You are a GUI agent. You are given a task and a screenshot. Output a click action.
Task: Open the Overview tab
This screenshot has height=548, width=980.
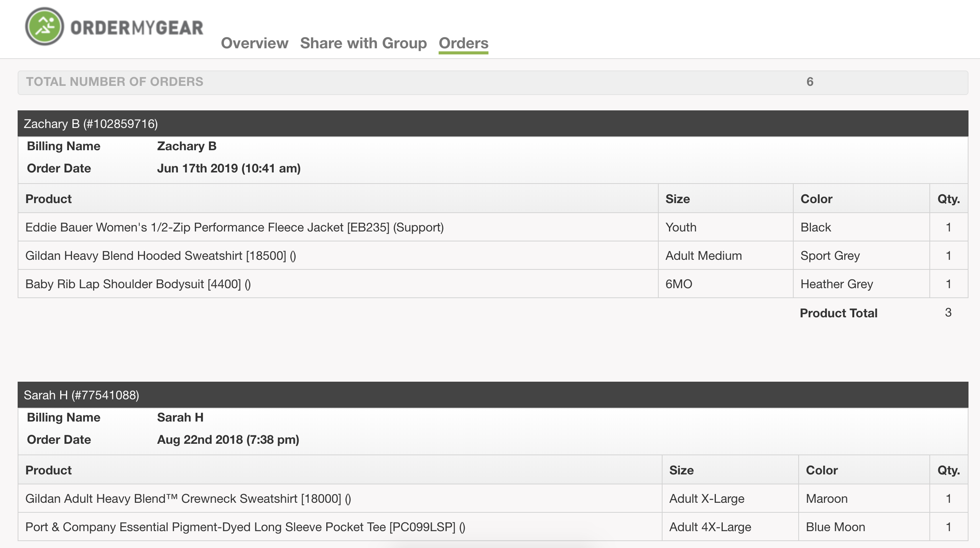255,43
